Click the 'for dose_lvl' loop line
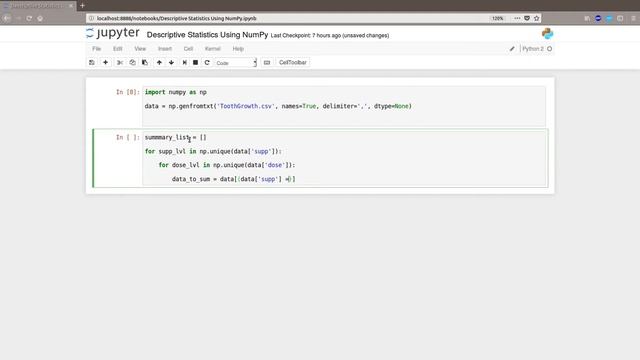 click(x=227, y=165)
